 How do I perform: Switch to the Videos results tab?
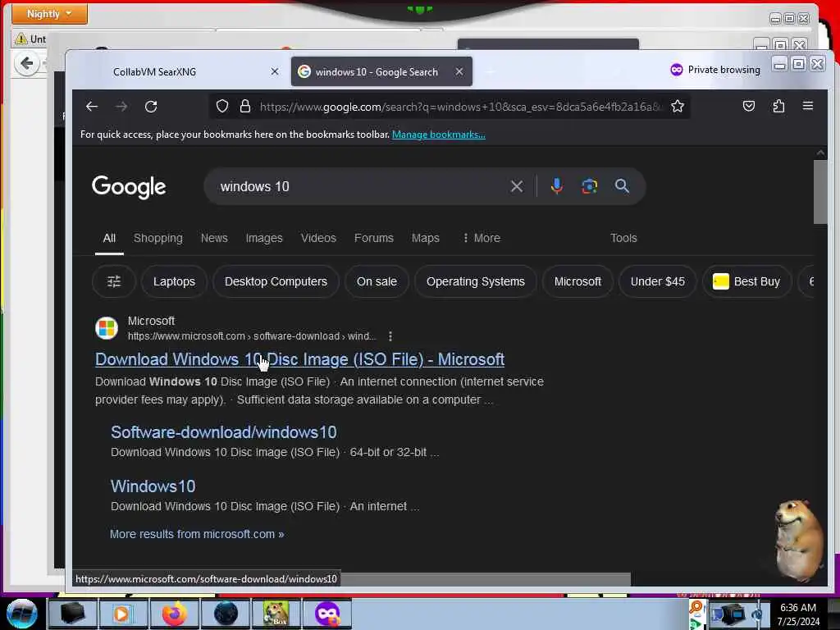[x=318, y=238]
